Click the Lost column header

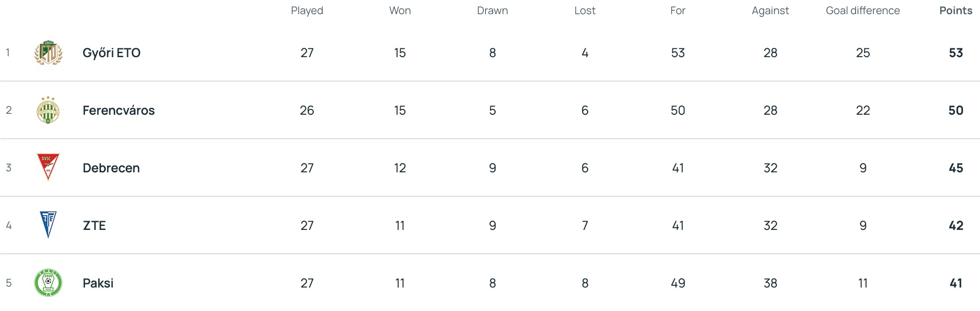click(x=585, y=11)
